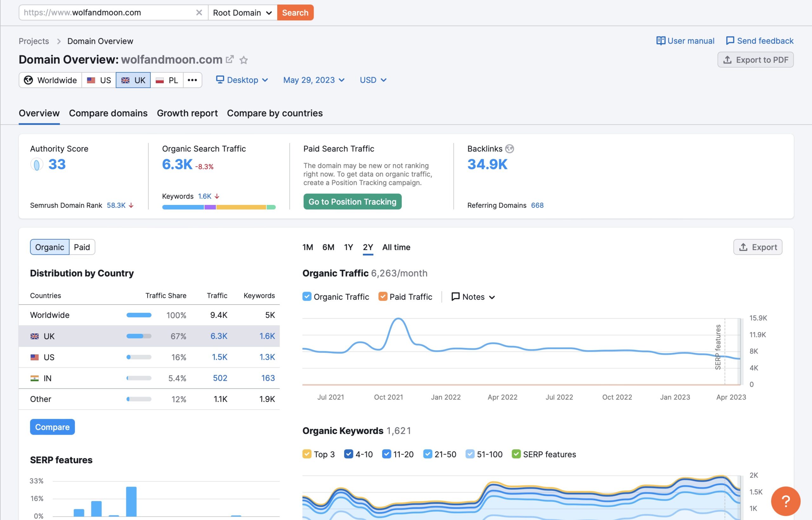Toggle 4-10 positions checkbox
This screenshot has height=520, width=812.
click(x=349, y=454)
